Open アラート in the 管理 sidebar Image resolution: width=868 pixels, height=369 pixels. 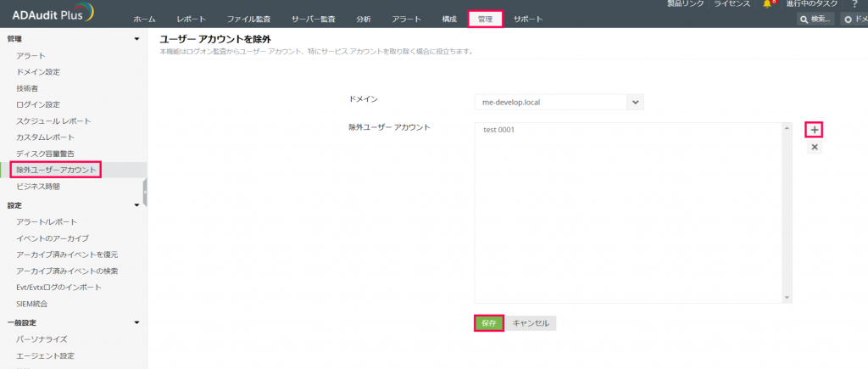tap(31, 56)
